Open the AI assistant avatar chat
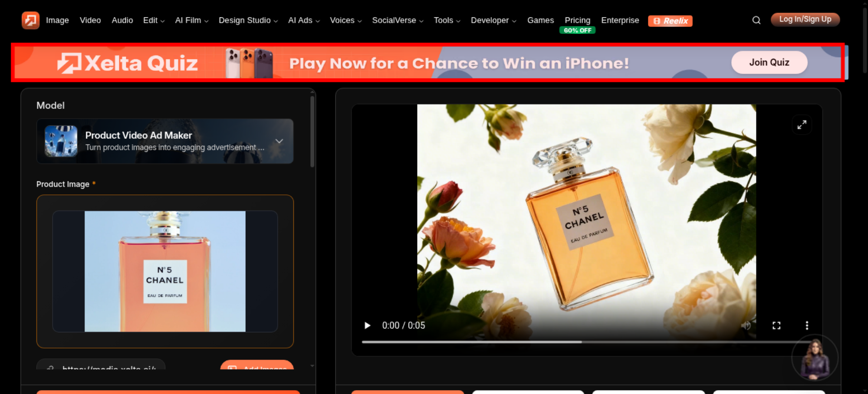 815,358
